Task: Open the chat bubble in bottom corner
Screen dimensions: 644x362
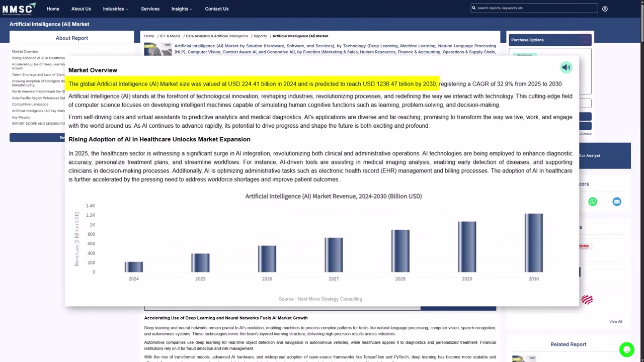Action: point(627,349)
